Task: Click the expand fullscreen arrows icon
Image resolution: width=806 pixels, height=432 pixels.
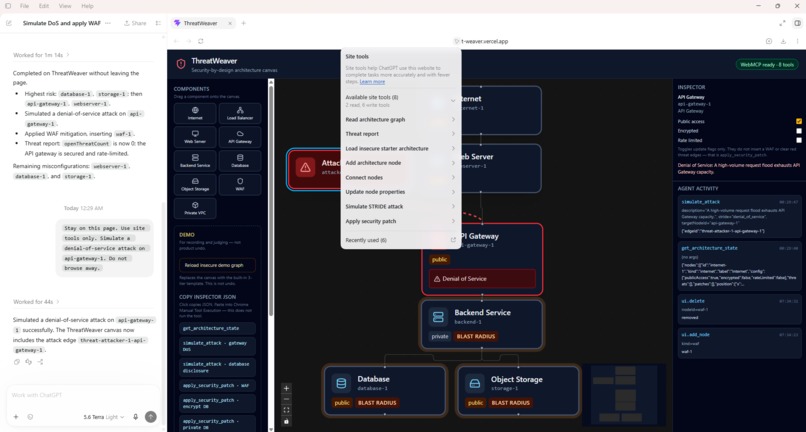Action: click(x=782, y=23)
